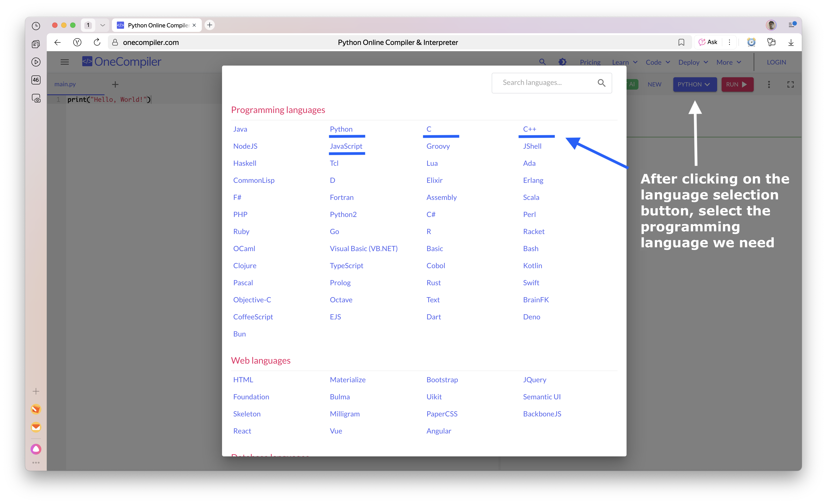This screenshot has width=827, height=504.
Task: Reload the onecompiler page
Action: [97, 42]
